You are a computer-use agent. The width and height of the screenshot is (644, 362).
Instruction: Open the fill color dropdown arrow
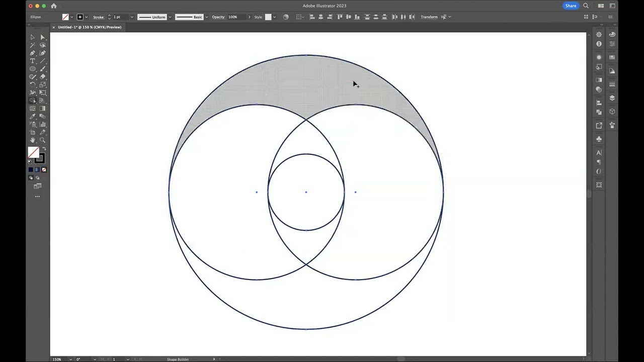[x=71, y=17]
